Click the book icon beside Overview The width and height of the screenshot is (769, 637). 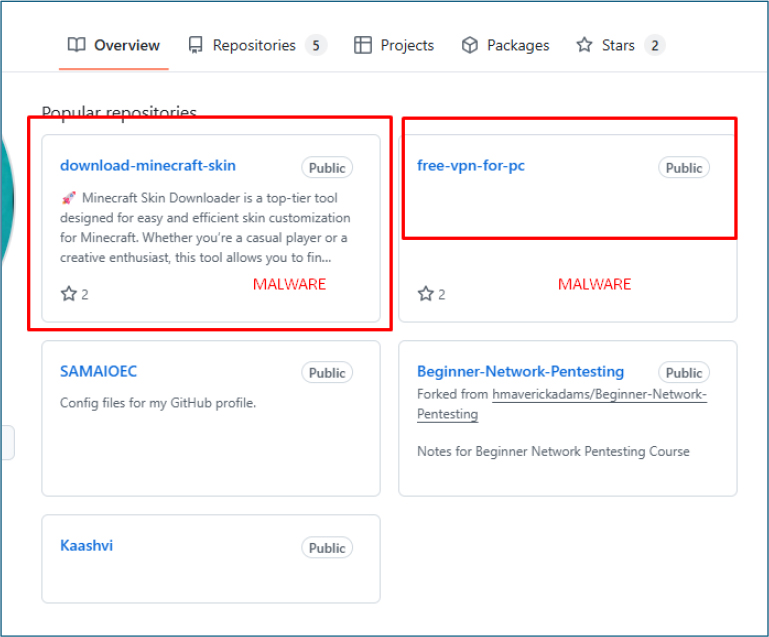coord(76,45)
